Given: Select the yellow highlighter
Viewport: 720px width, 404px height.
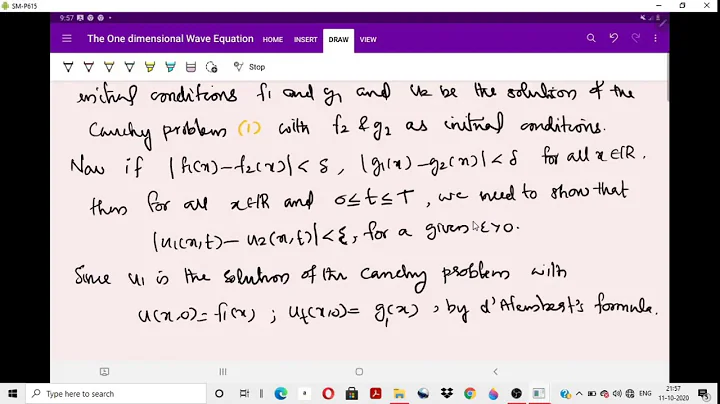Looking at the screenshot, I should click(x=150, y=67).
